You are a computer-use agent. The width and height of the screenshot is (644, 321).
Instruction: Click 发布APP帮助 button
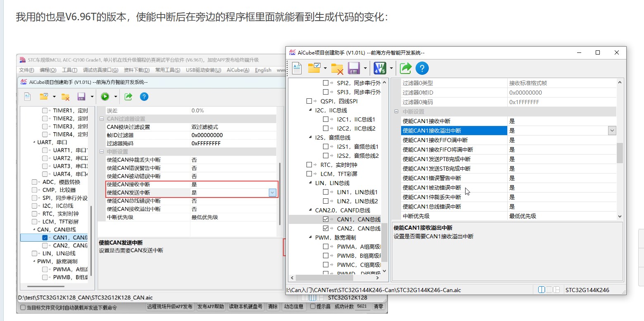point(211,307)
